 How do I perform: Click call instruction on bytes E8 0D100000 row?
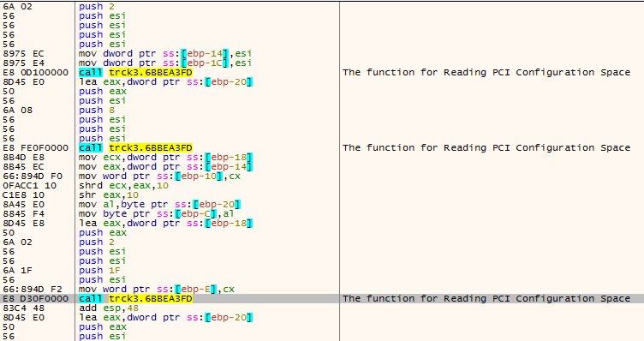135,72
